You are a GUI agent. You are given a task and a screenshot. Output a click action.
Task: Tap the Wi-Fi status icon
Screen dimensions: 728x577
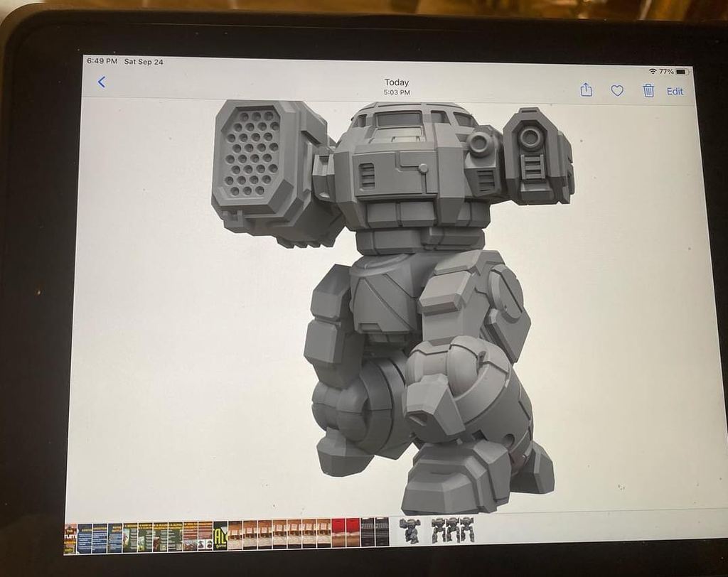[x=653, y=71]
